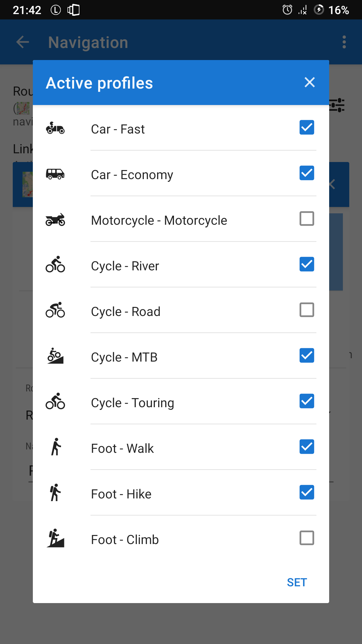Image resolution: width=362 pixels, height=644 pixels.
Task: Click the Foot - Hike hiker icon
Action: click(x=55, y=493)
